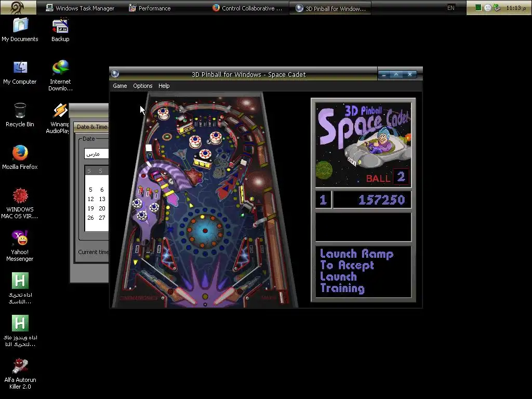
Task: Select day 26 in Date & Time calendar
Action: pyautogui.click(x=90, y=218)
